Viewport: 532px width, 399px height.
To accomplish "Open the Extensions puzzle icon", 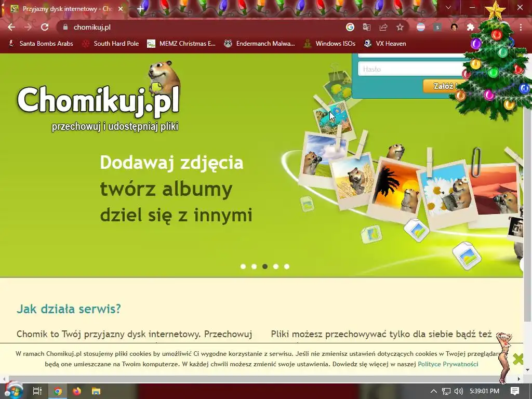I will coord(470,27).
